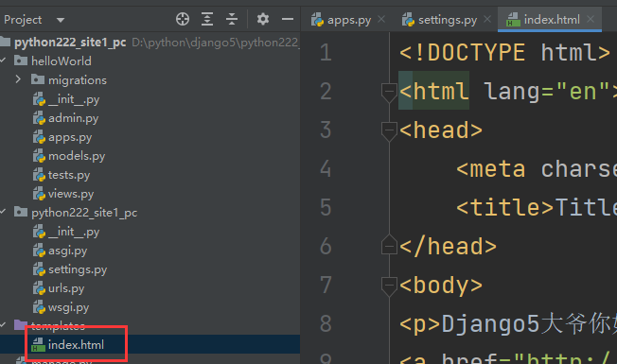Fold the body tag at line 7

tap(389, 286)
